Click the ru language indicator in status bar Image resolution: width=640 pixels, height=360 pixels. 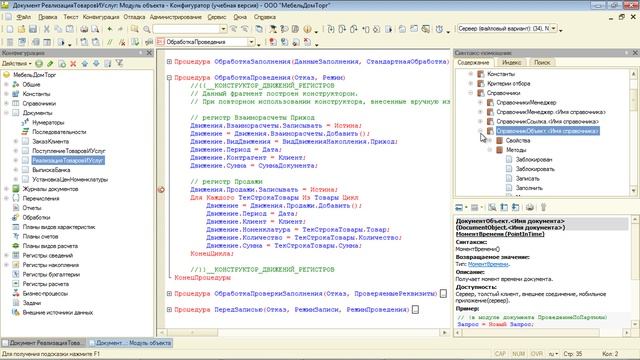553,353
